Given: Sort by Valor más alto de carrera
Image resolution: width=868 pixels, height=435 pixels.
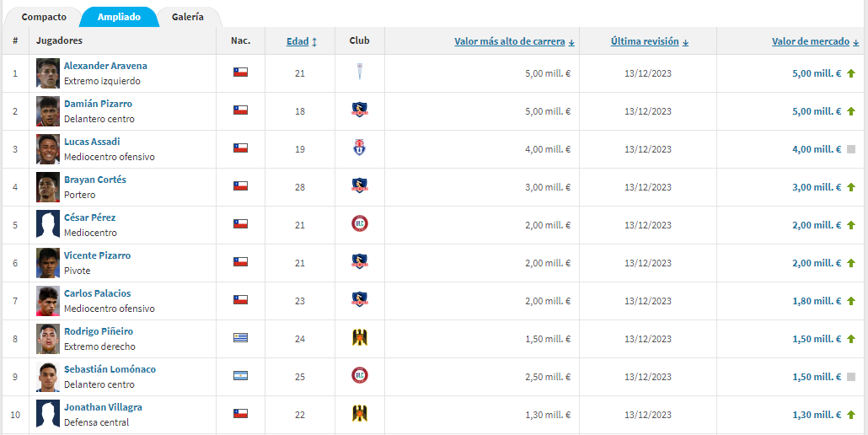Looking at the screenshot, I should pyautogui.click(x=514, y=41).
